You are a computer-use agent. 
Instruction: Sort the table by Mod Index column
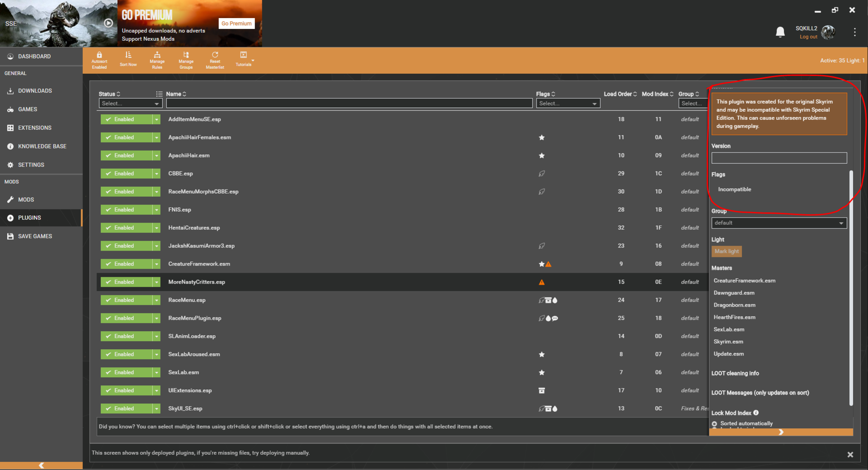pyautogui.click(x=658, y=94)
